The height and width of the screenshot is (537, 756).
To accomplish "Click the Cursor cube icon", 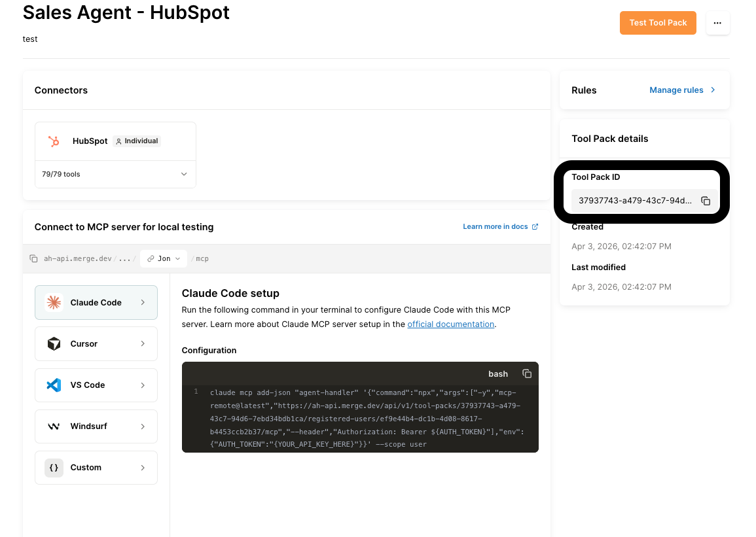I will [x=54, y=344].
